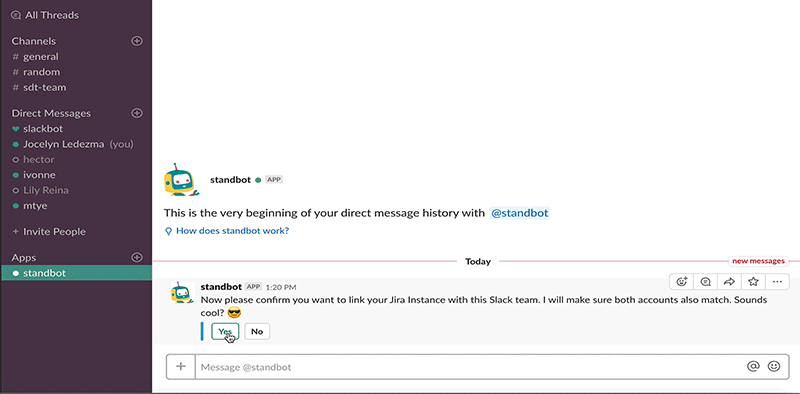Add an app with Apps plus icon
The height and width of the screenshot is (394, 800).
[137, 257]
